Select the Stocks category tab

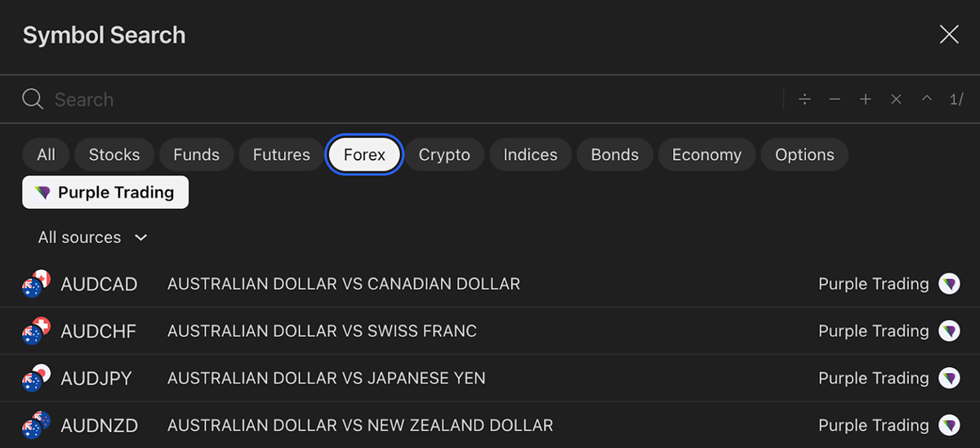[x=114, y=155]
